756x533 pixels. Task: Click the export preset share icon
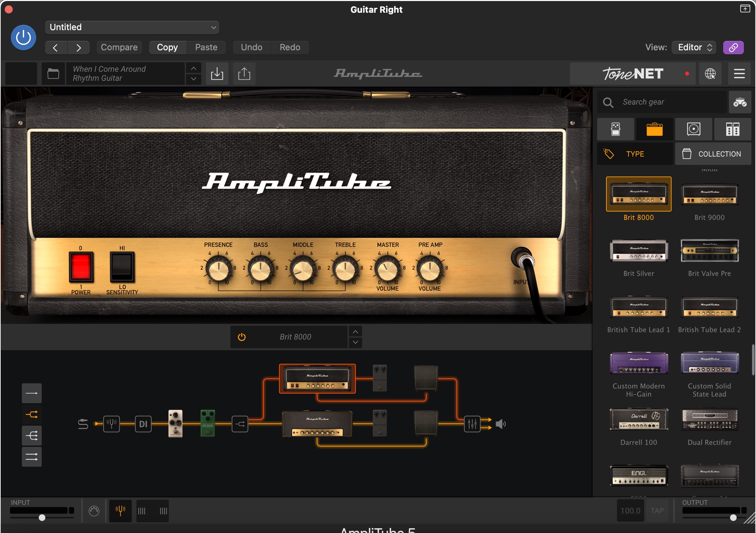point(244,73)
